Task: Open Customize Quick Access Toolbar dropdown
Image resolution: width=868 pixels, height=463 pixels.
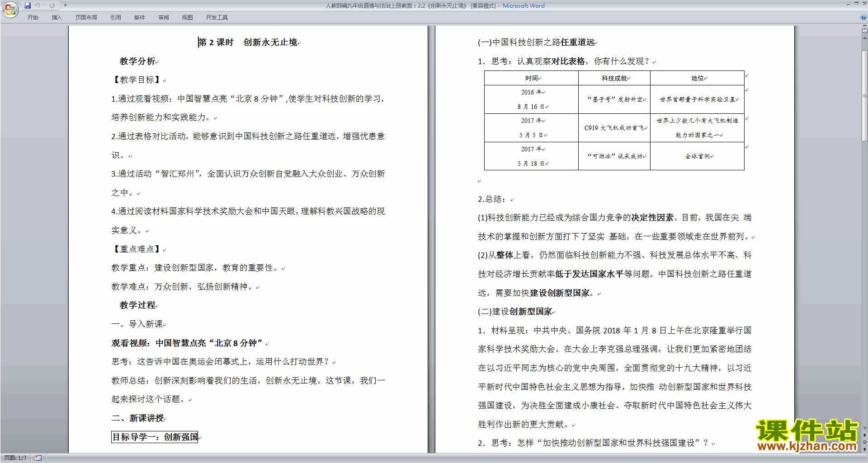Action: pos(65,5)
